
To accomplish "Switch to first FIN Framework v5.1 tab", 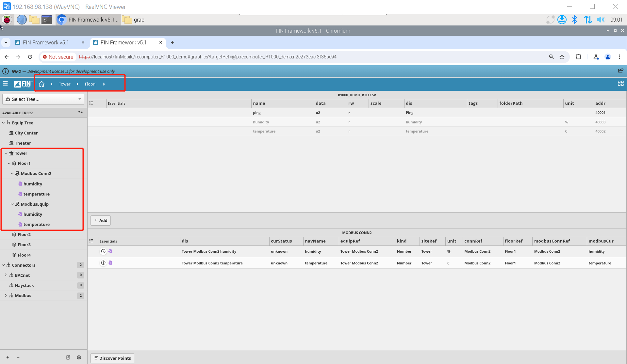I will (x=46, y=42).
